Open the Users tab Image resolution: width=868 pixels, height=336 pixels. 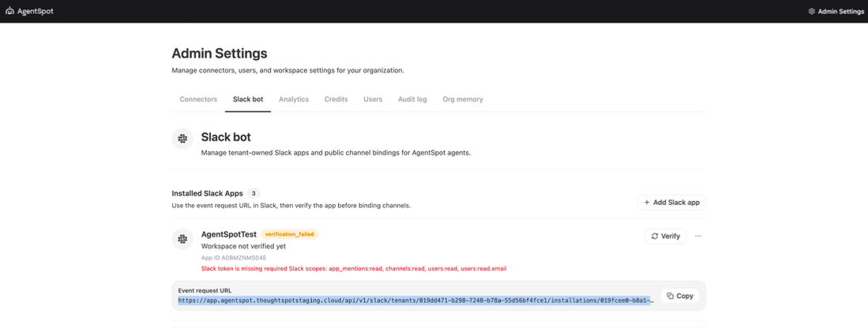(373, 99)
